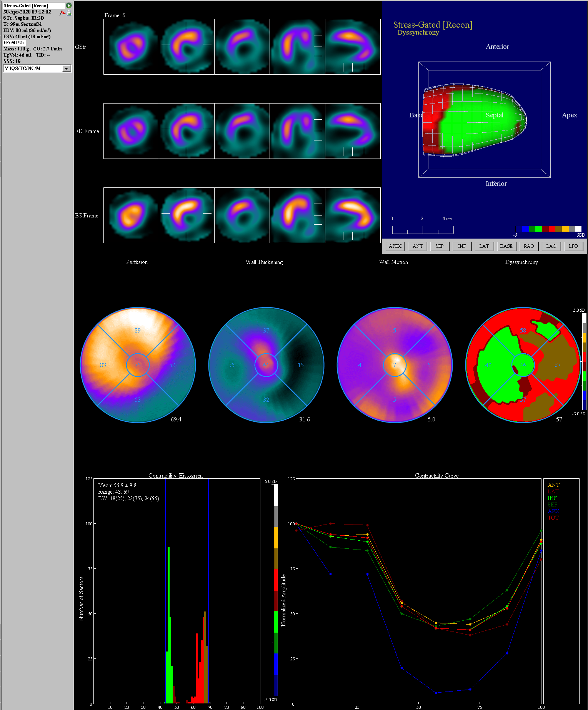Click the LAT view button

click(484, 246)
